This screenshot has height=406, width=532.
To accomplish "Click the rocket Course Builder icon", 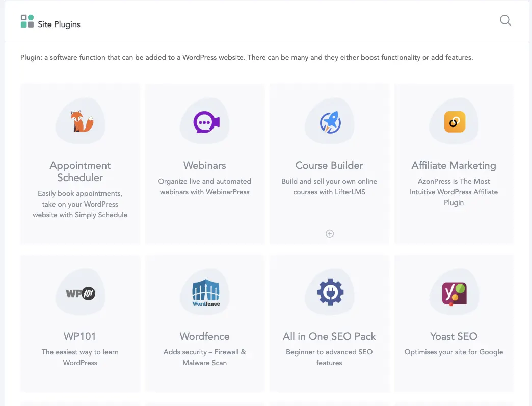I will (x=331, y=122).
